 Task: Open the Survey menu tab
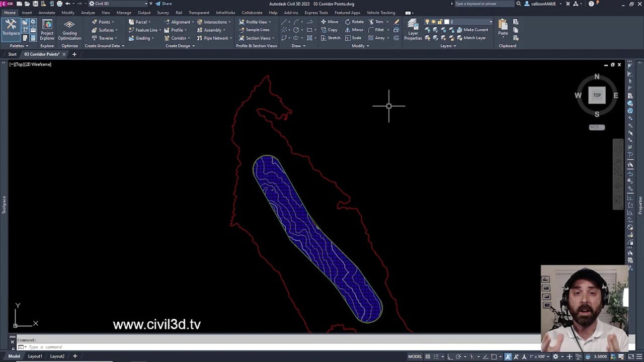click(163, 13)
